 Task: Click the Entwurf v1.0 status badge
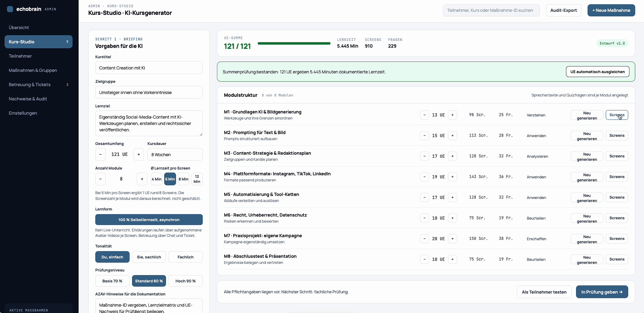pos(612,43)
